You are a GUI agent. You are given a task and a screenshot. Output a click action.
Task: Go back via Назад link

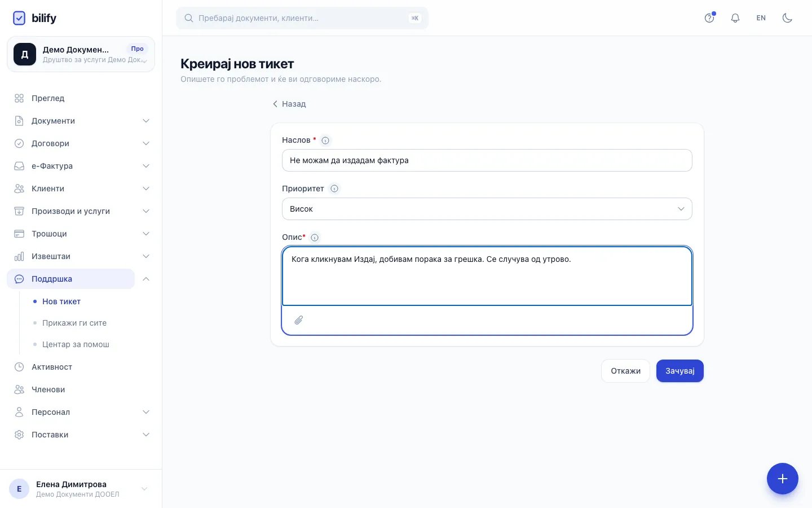pyautogui.click(x=289, y=104)
